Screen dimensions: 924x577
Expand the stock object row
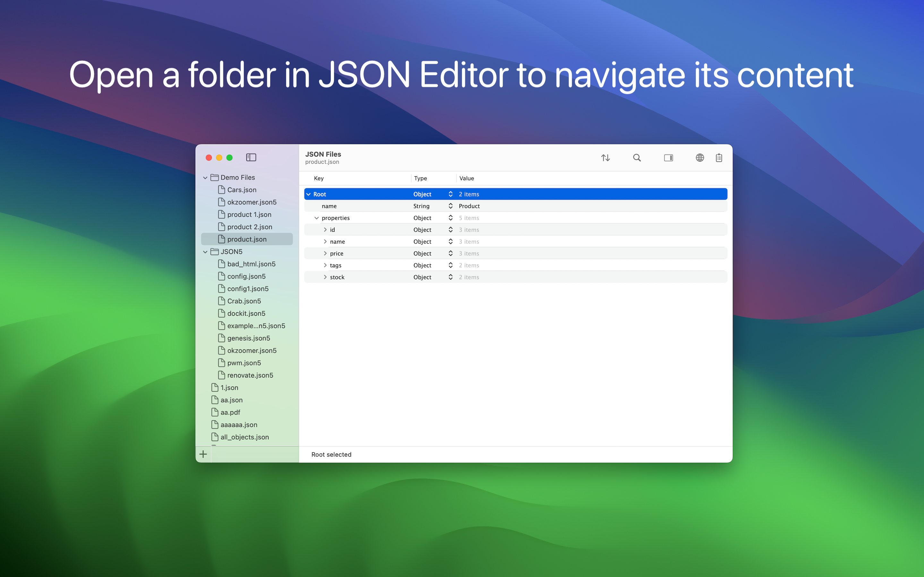tap(325, 277)
